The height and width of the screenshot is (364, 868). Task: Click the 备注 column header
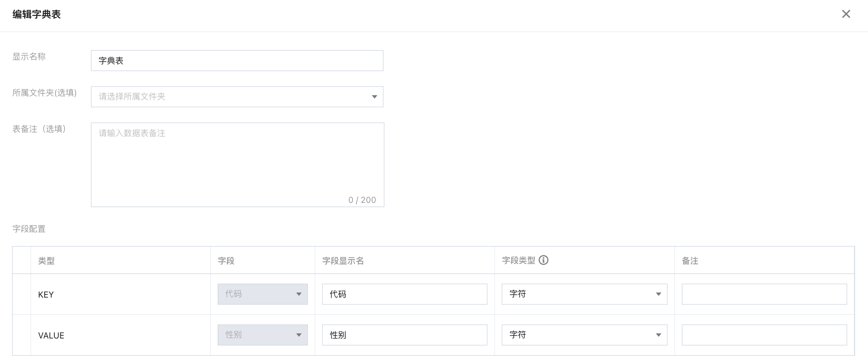tap(690, 261)
